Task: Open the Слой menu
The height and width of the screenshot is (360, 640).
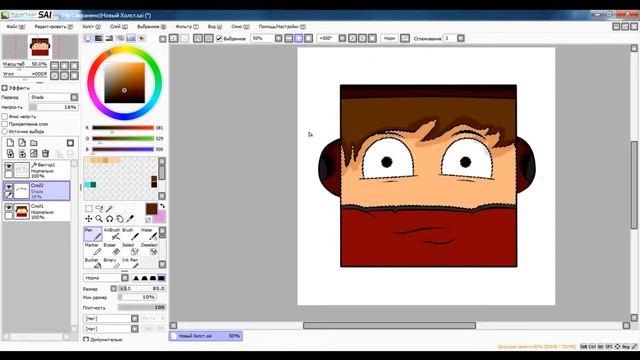Action: (119, 27)
